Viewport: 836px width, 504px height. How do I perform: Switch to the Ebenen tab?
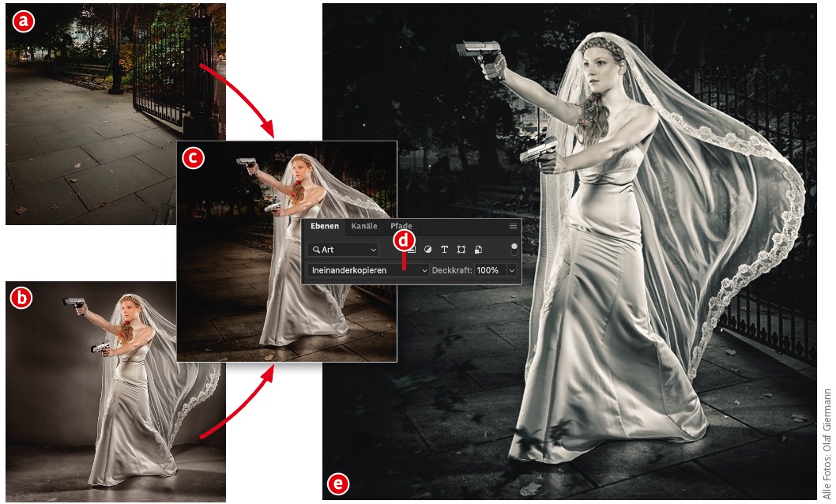(324, 226)
